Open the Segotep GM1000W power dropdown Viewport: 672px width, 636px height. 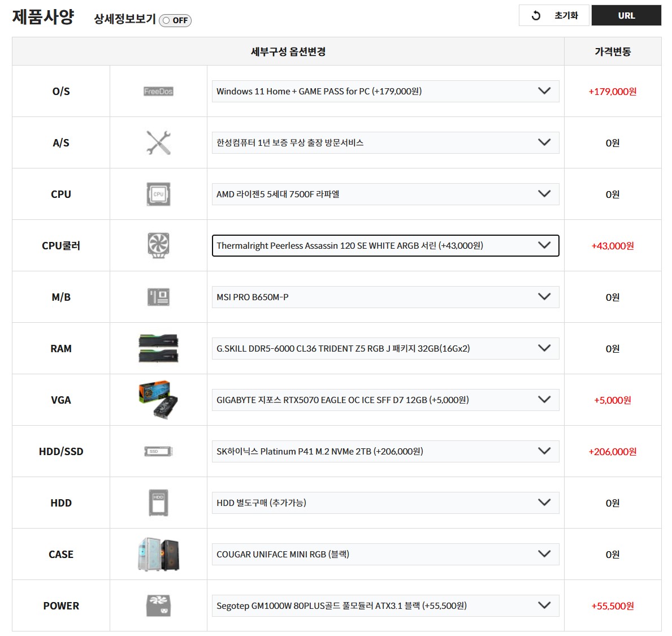pyautogui.click(x=385, y=605)
